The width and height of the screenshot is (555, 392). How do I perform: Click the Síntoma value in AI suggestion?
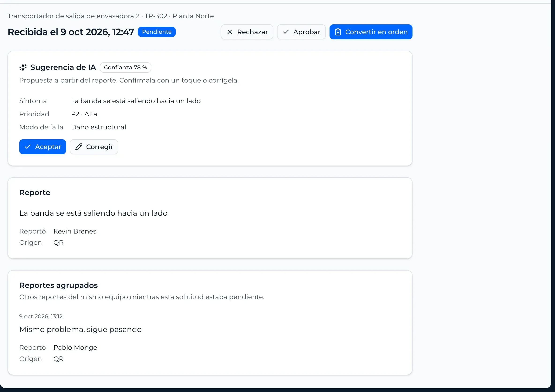tap(136, 101)
